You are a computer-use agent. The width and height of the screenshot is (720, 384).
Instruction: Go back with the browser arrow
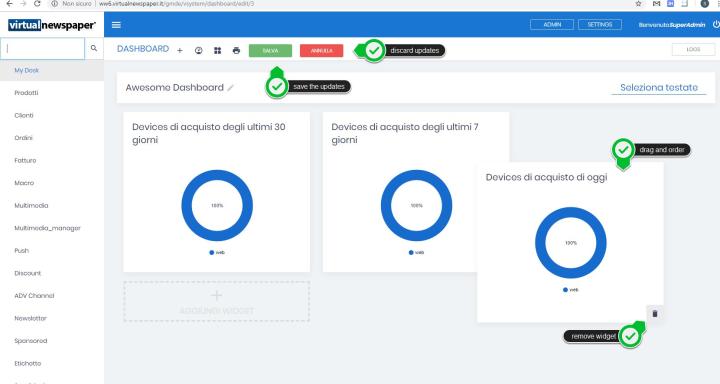click(x=9, y=3)
